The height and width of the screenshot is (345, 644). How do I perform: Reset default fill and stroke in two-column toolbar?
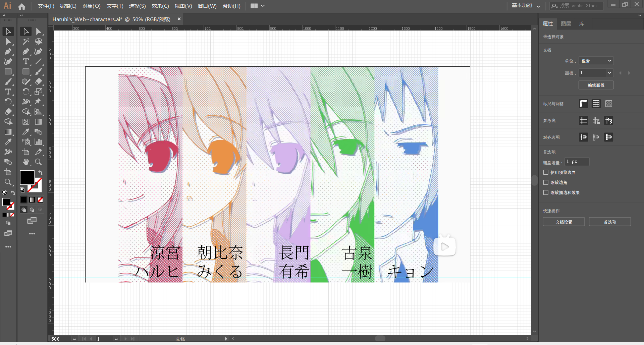(x=22, y=190)
